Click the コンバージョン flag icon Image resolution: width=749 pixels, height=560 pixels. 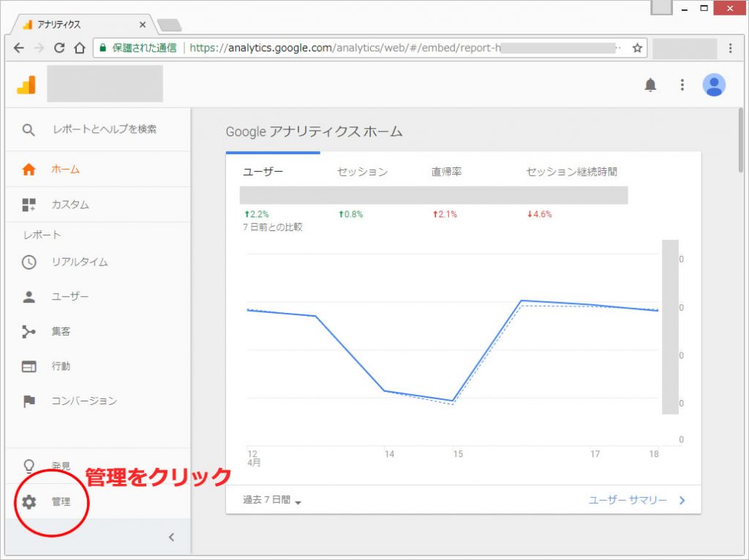tap(29, 401)
